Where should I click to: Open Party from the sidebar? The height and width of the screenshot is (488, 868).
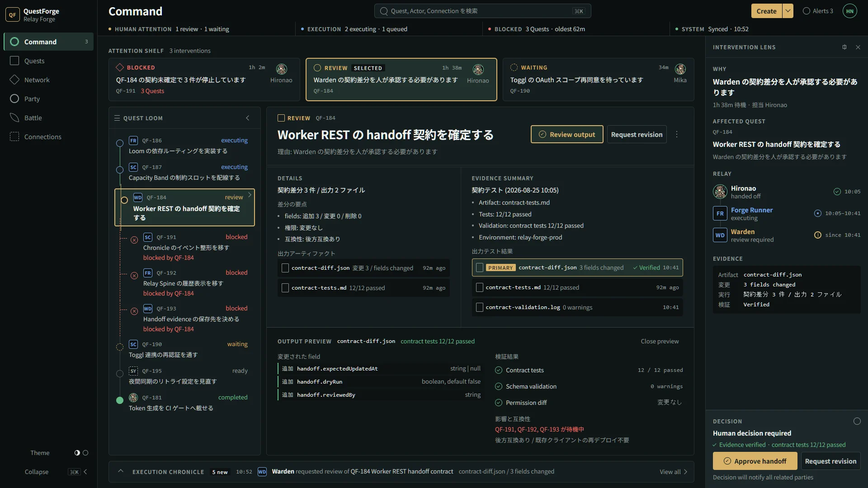[x=48, y=99]
